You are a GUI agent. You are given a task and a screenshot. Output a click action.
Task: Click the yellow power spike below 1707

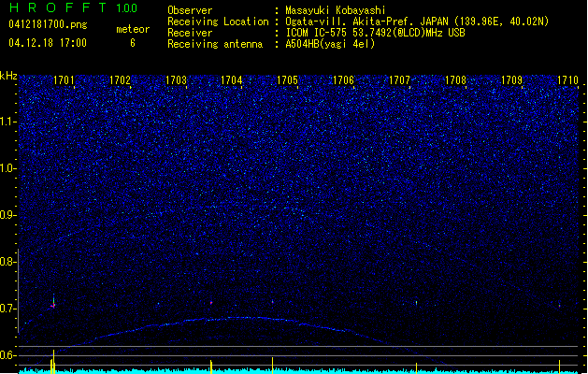416,367
